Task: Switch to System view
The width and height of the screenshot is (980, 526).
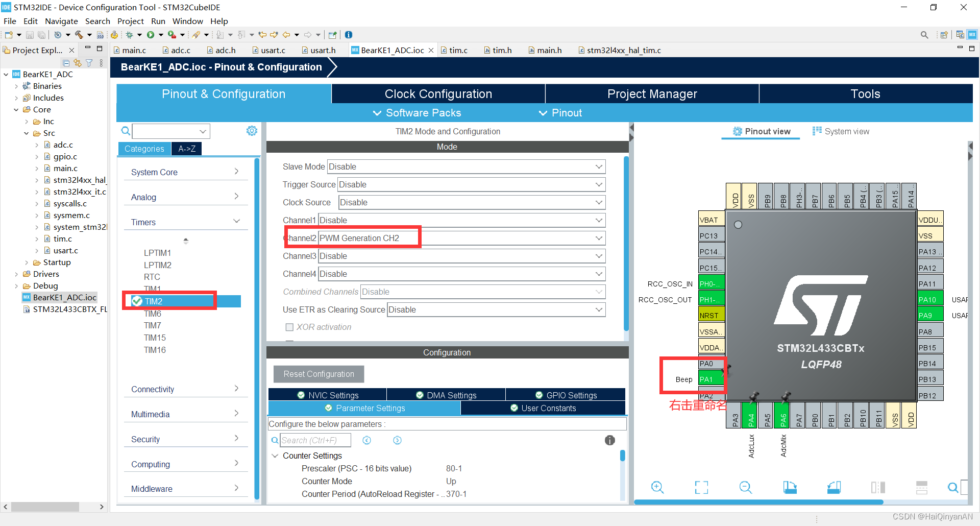Action: 841,131
